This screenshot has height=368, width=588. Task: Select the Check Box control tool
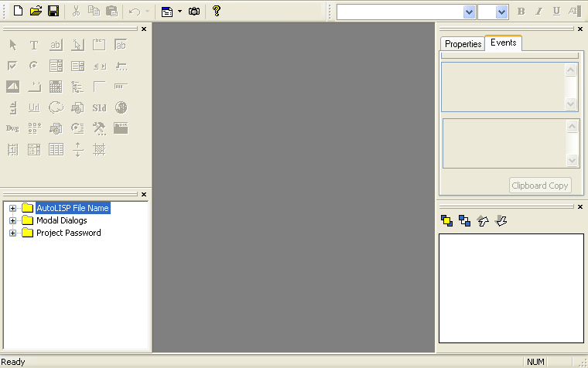(x=12, y=66)
